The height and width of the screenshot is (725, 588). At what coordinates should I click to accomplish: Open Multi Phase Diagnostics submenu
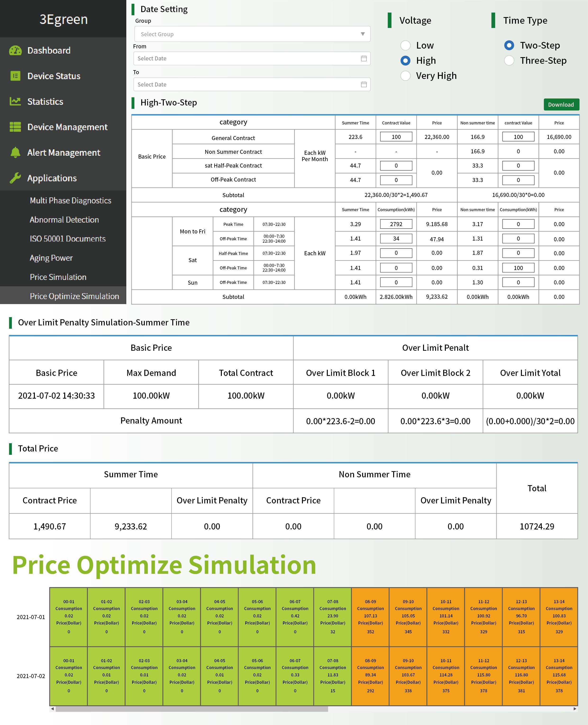70,201
